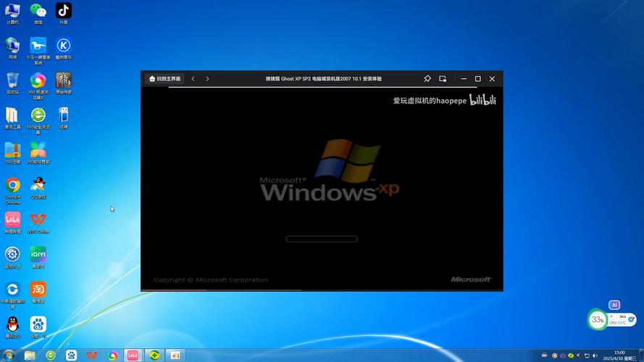Open WPS from the taskbar
The height and width of the screenshot is (362, 644).
[x=92, y=355]
